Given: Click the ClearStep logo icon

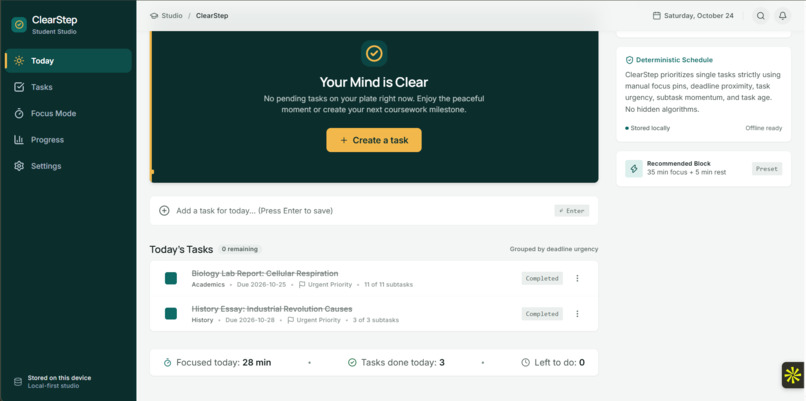Looking at the screenshot, I should tap(19, 24).
